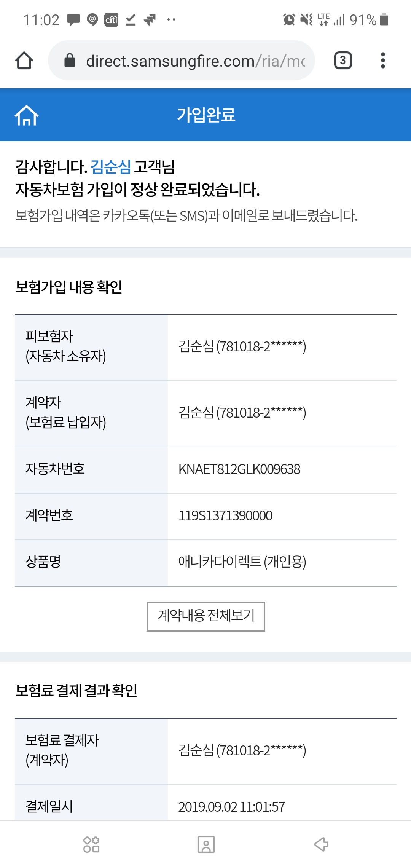The image size is (411, 868).
Task: Tap the profile portrait icon in bottom bar
Action: (206, 844)
